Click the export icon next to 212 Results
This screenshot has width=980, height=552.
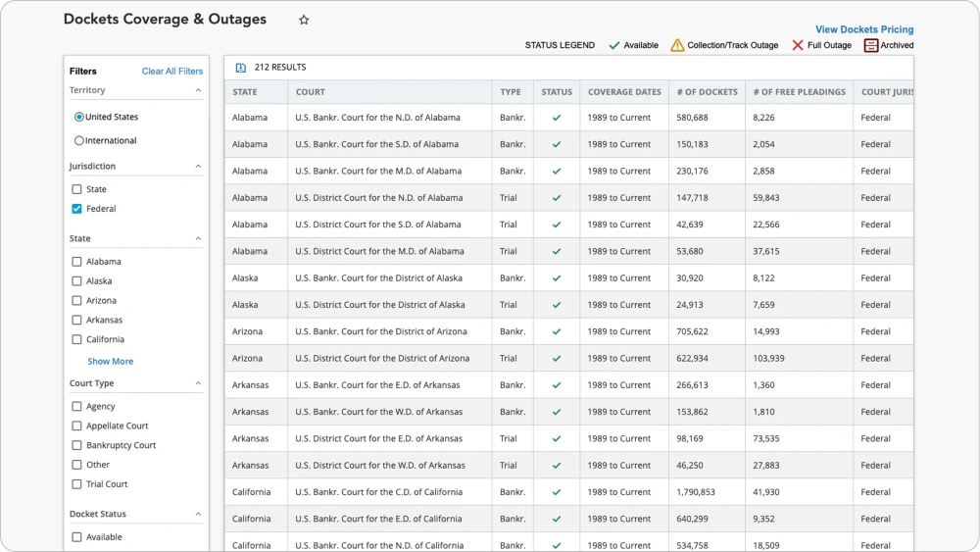tap(241, 68)
